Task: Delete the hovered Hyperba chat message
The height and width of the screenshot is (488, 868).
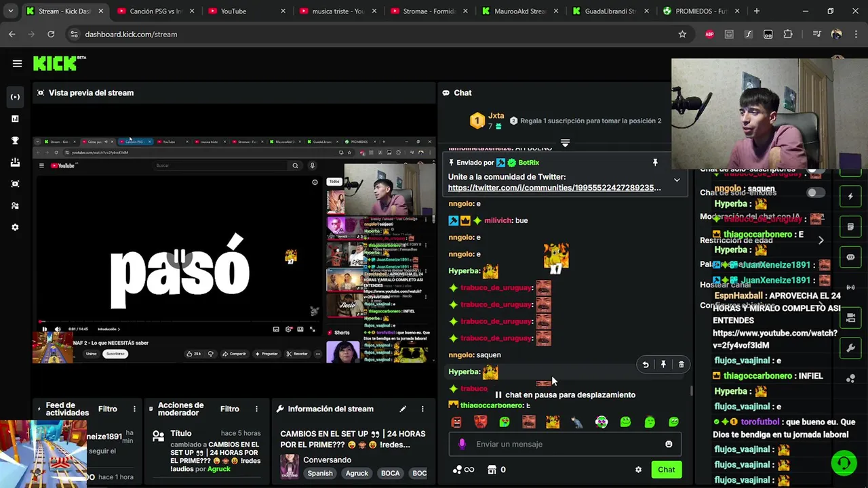Action: point(682,365)
